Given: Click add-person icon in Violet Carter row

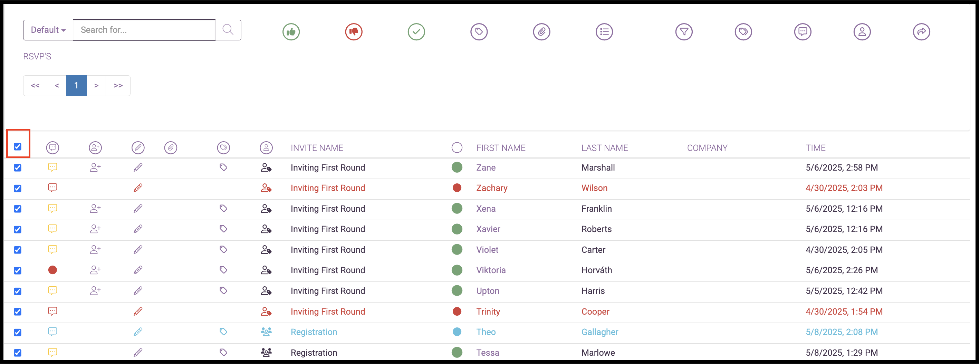Looking at the screenshot, I should pyautogui.click(x=95, y=249).
